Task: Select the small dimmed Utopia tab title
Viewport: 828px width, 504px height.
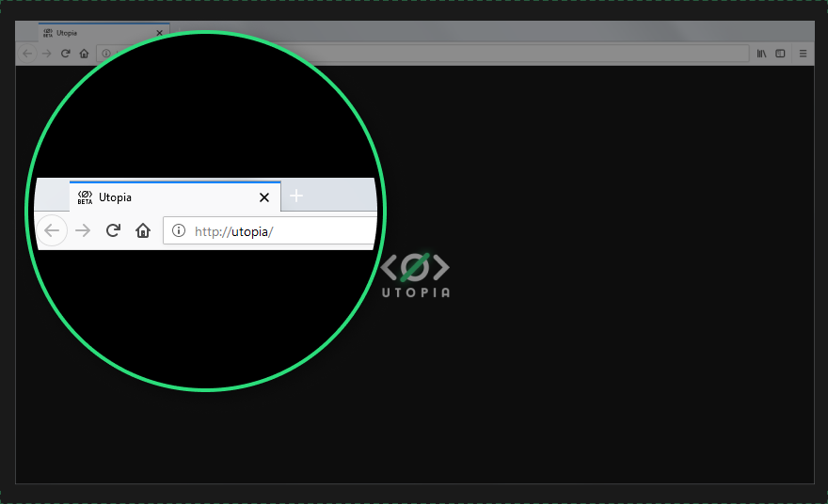Action: [x=67, y=33]
